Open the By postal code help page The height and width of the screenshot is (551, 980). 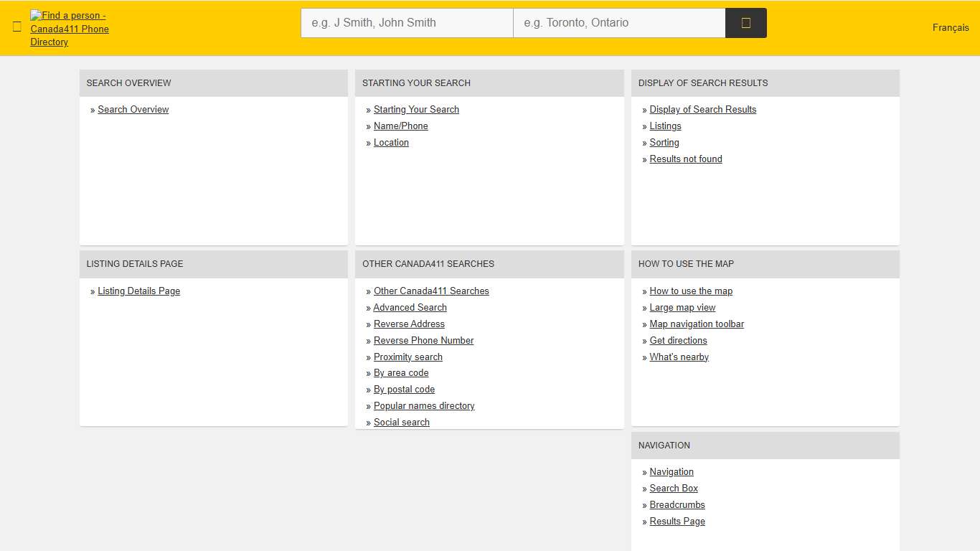[404, 389]
